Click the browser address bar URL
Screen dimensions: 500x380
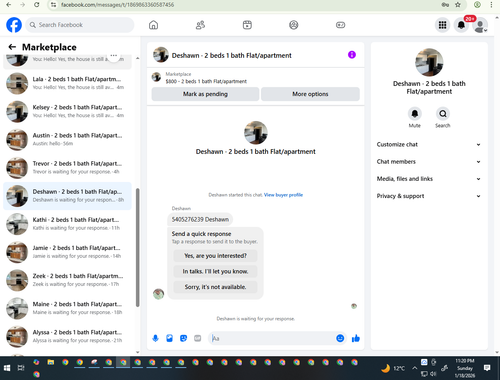pyautogui.click(x=117, y=5)
